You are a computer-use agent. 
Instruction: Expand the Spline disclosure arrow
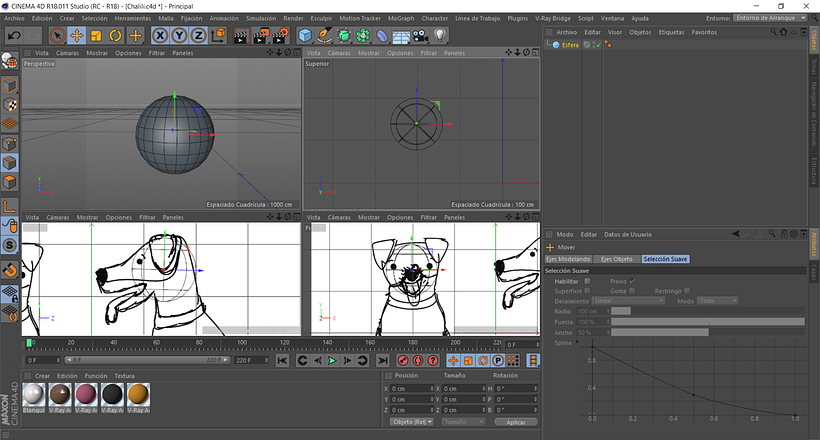coord(577,342)
